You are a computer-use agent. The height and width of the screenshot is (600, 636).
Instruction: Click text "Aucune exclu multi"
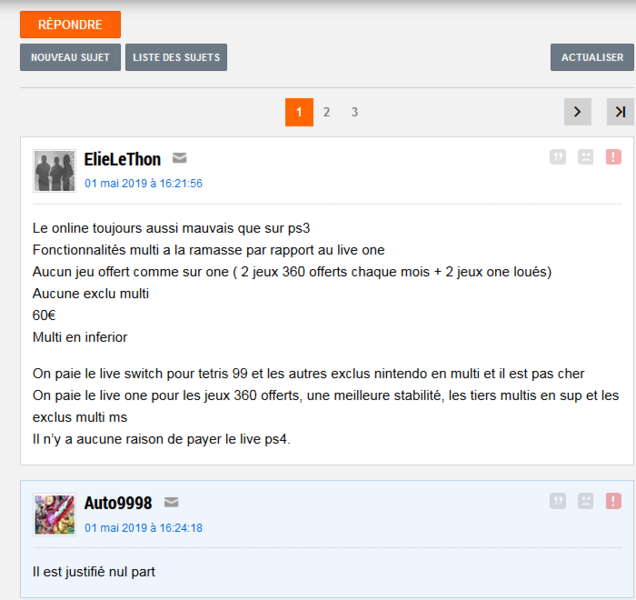(90, 293)
